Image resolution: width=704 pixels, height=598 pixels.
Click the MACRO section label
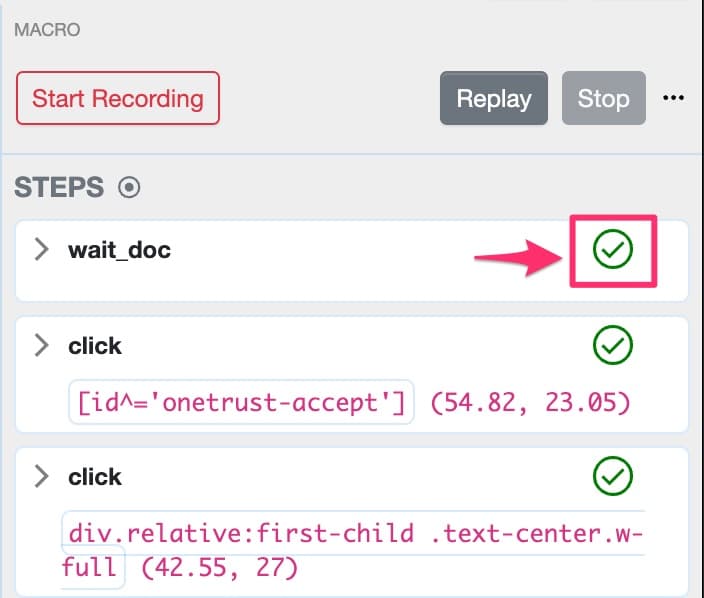(x=47, y=30)
